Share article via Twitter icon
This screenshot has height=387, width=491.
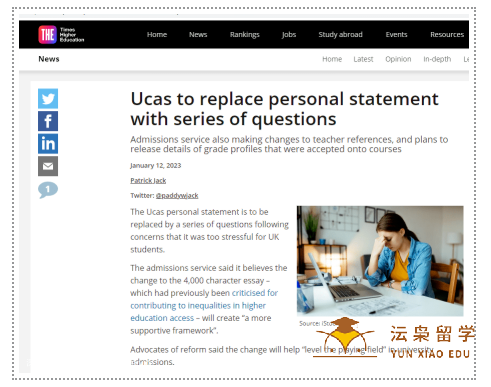[48, 98]
